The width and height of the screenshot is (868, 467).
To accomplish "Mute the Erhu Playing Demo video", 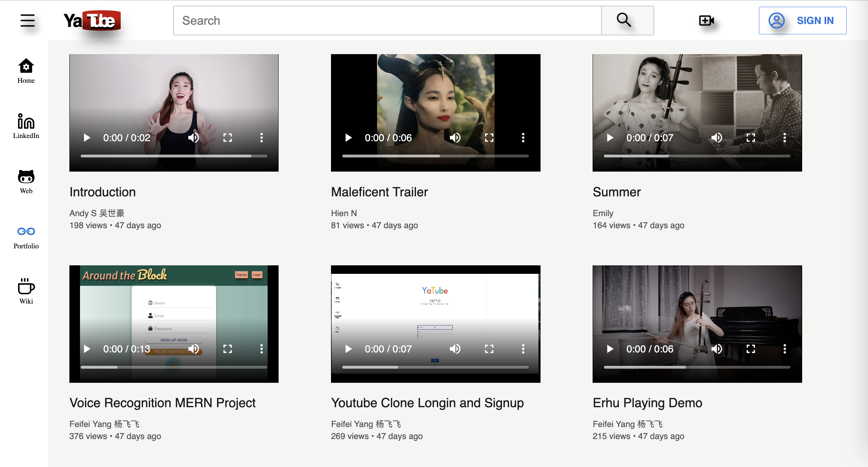I will click(x=717, y=349).
